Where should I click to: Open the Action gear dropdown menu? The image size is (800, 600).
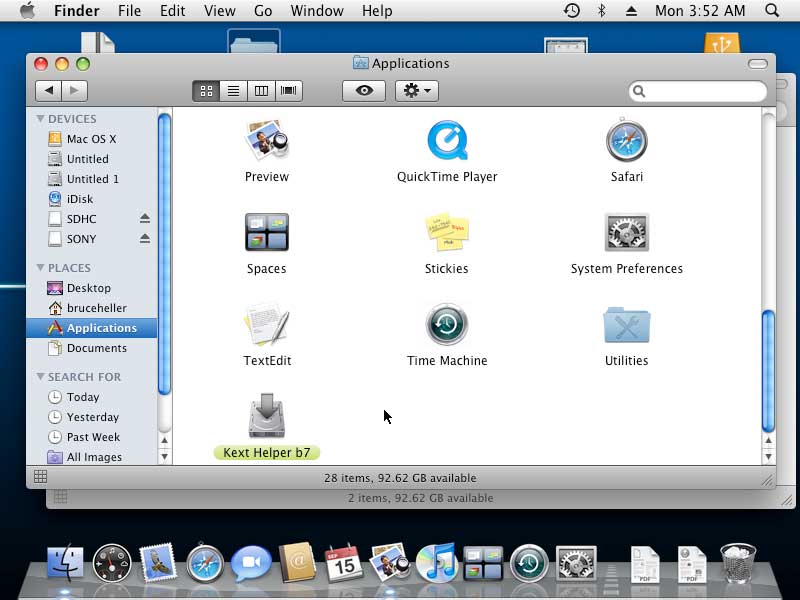click(x=417, y=91)
